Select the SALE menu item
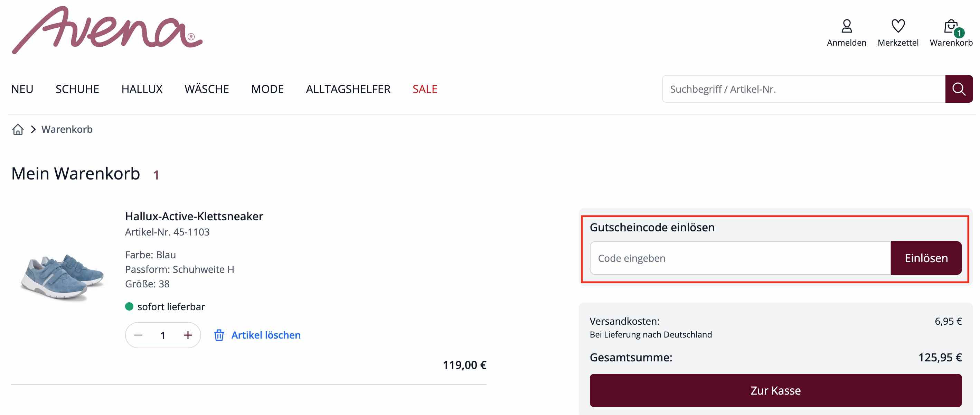The height and width of the screenshot is (415, 980). 425,89
